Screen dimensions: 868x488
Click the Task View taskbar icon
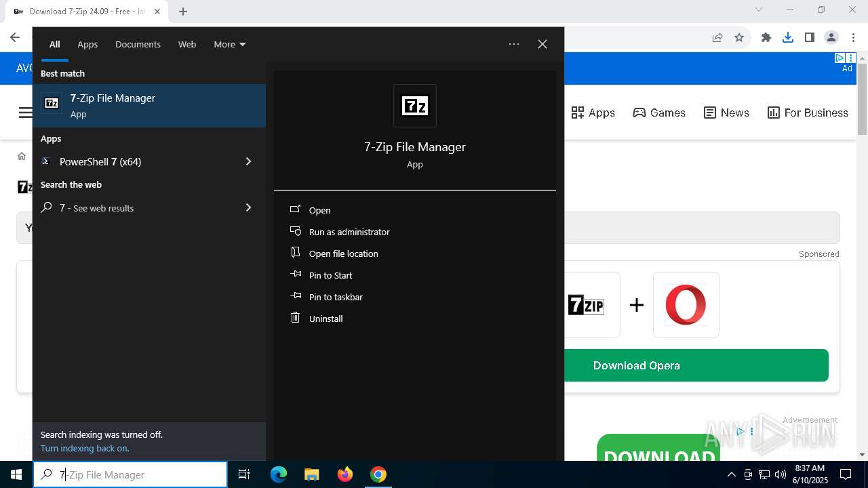tap(244, 474)
